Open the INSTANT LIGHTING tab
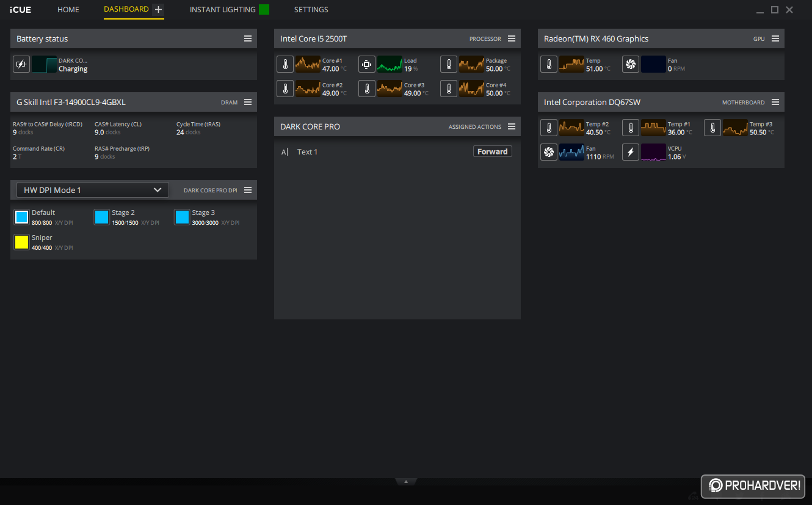The width and height of the screenshot is (812, 505). pos(223,10)
